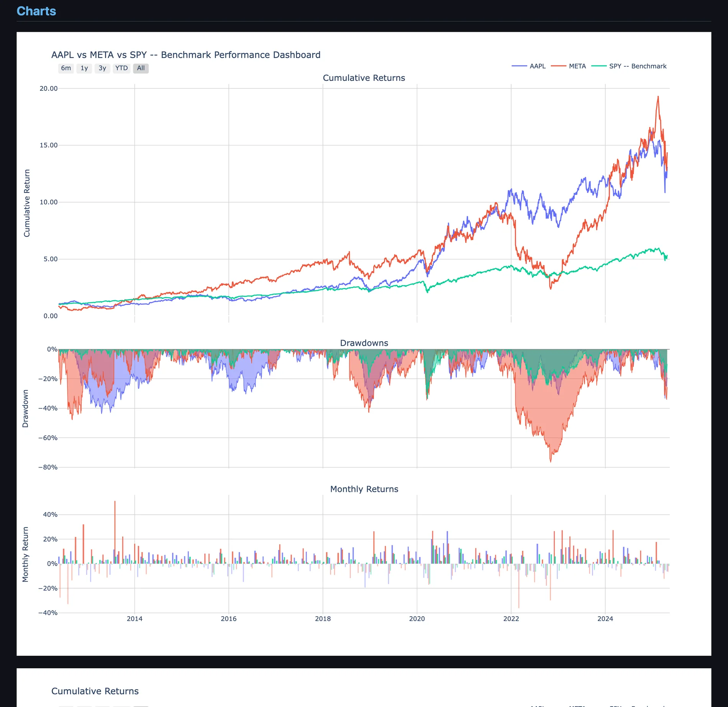Toggle META series in legend

[569, 66]
